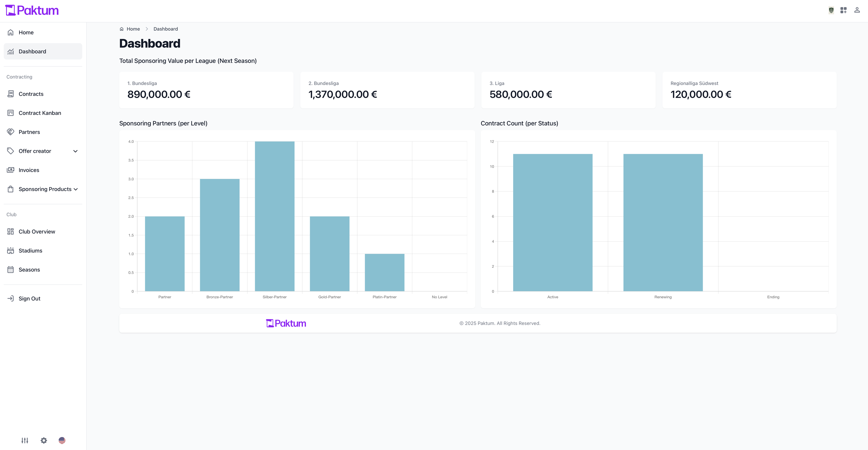
Task: Click 'Total Sponsoring Value per League' heading
Action: click(x=188, y=61)
